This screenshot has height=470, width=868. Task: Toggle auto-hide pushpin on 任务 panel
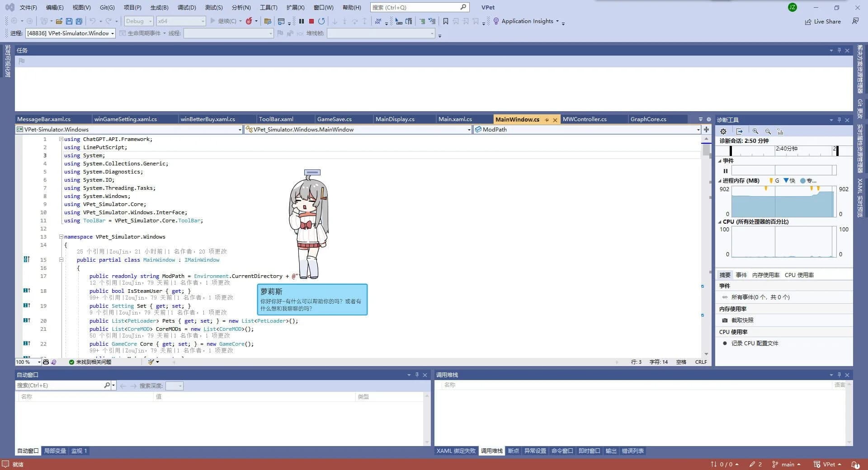pos(840,50)
